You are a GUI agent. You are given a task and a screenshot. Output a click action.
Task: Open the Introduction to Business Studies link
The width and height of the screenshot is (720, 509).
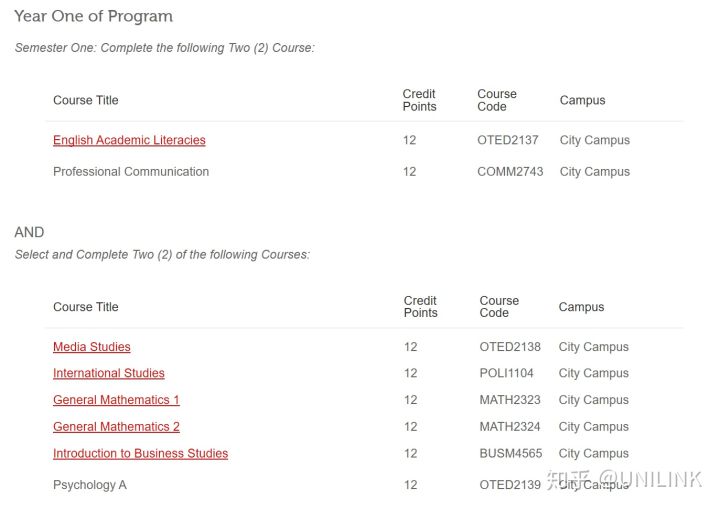click(141, 453)
